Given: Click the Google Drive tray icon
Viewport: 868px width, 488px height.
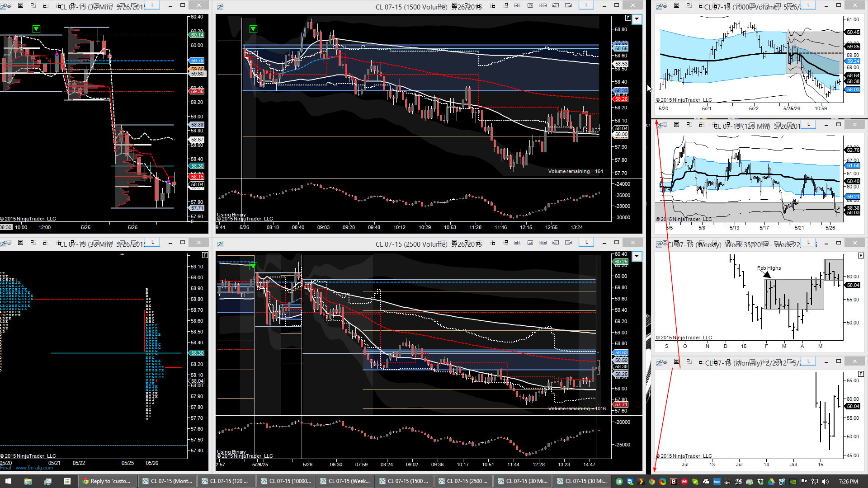Looking at the screenshot, I should click(771, 482).
